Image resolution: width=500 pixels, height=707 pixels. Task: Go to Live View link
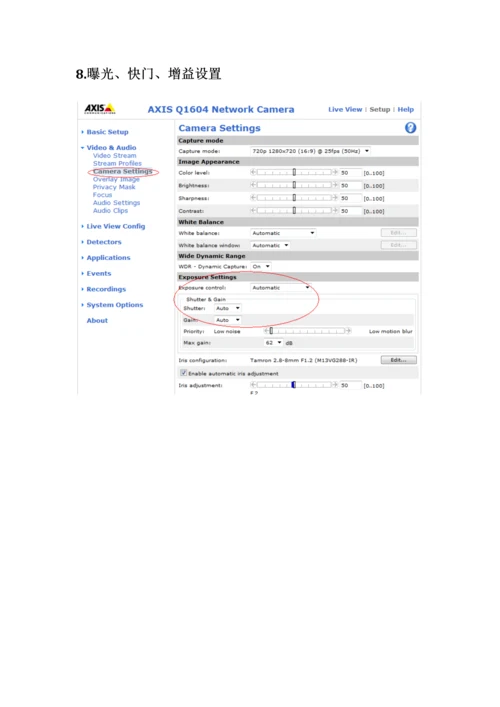(345, 109)
